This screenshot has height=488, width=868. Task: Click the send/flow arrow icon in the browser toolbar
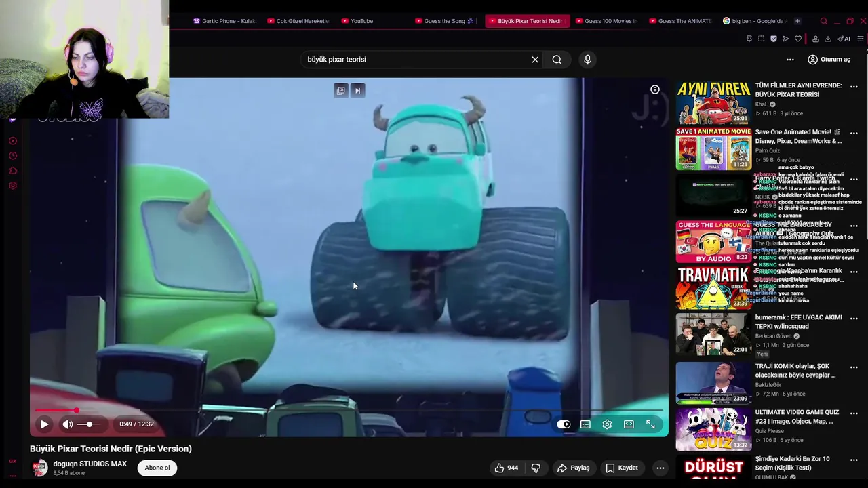point(785,39)
